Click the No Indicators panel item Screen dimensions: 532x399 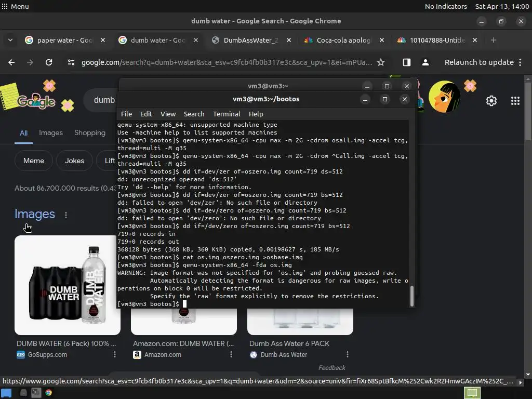coord(445,6)
